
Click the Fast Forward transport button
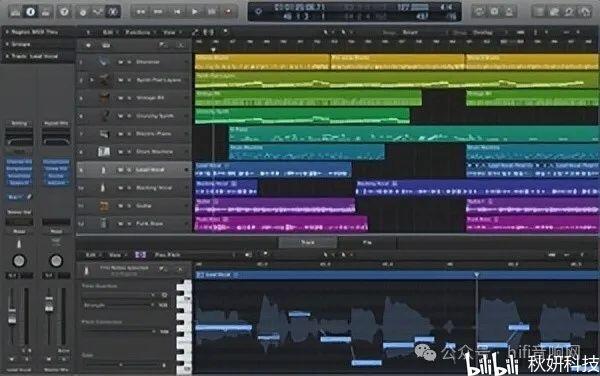tap(158, 12)
